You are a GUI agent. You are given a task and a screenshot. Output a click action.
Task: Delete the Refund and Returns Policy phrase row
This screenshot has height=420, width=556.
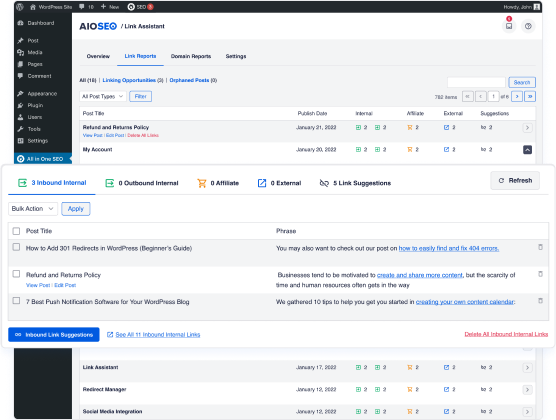pyautogui.click(x=540, y=274)
